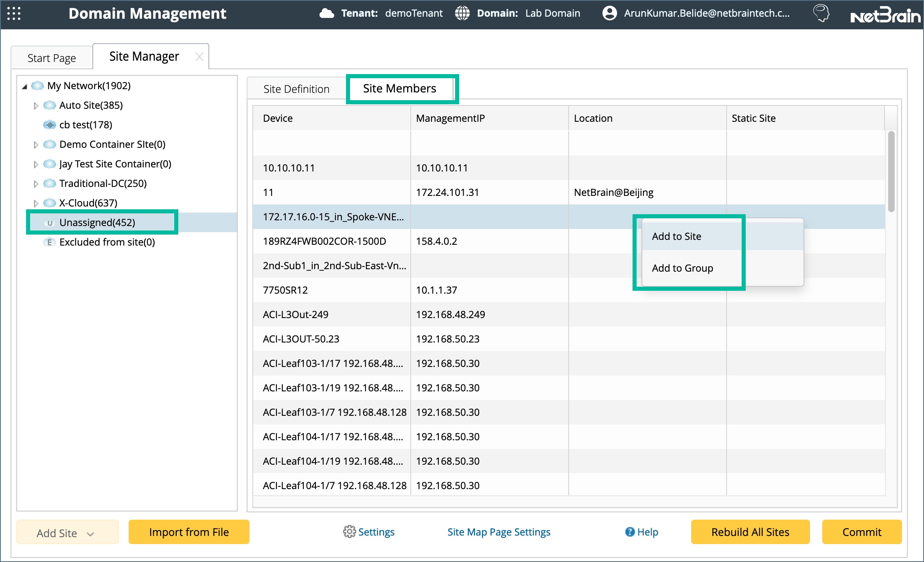Image resolution: width=924 pixels, height=562 pixels.
Task: Click the domain globe icon
Action: [x=462, y=13]
